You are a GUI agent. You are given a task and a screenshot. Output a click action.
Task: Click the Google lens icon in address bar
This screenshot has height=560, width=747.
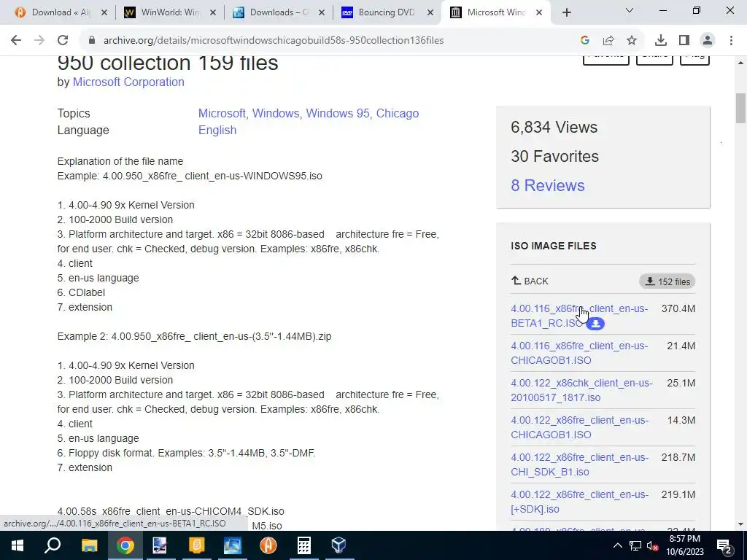585,41
